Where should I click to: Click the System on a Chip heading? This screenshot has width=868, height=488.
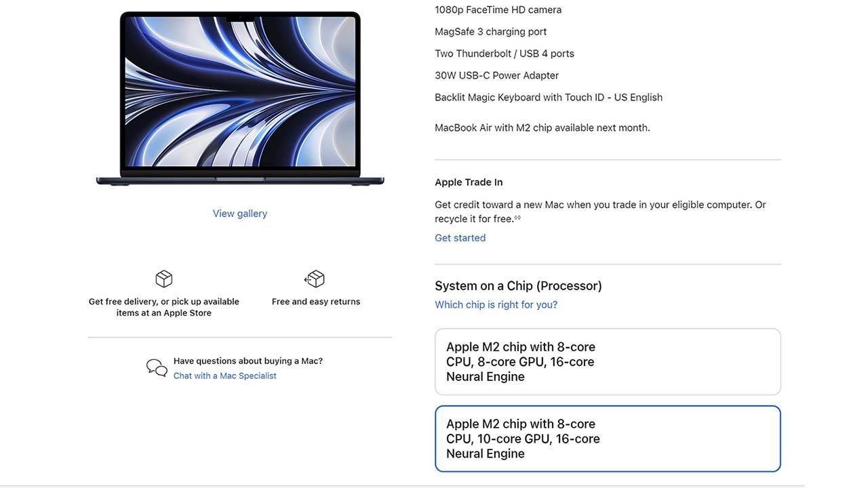(518, 285)
